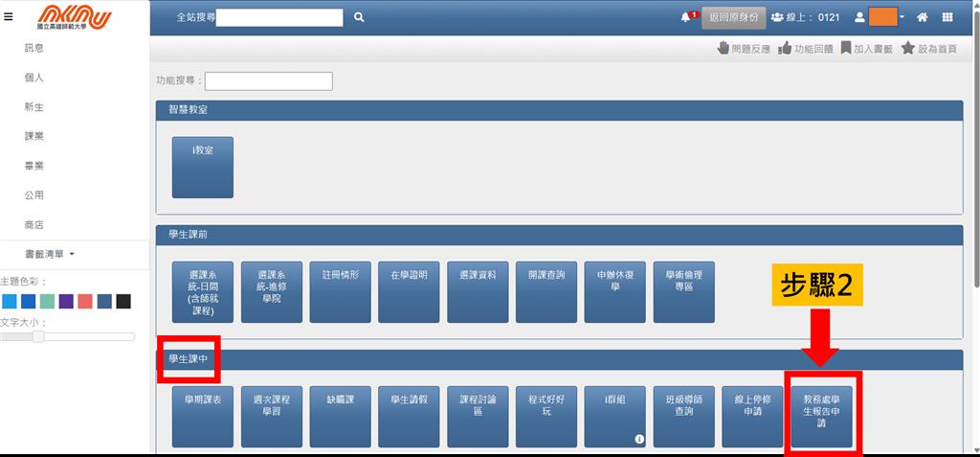Open the 學生請假 tile

409,417
